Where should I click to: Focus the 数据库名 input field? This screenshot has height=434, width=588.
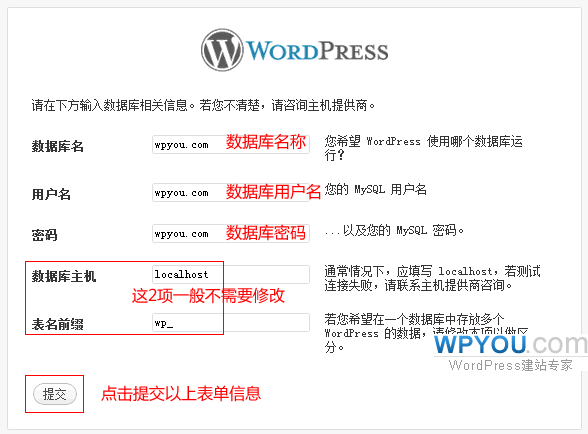tap(231, 145)
